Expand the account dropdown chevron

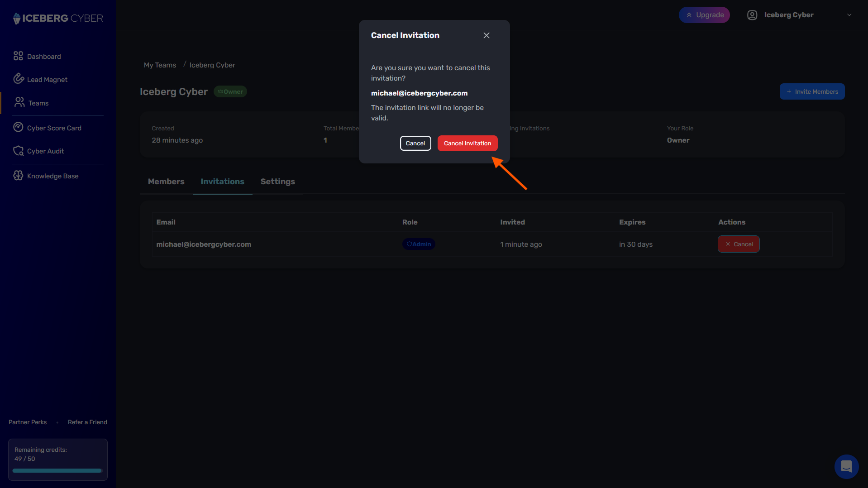[x=849, y=15]
